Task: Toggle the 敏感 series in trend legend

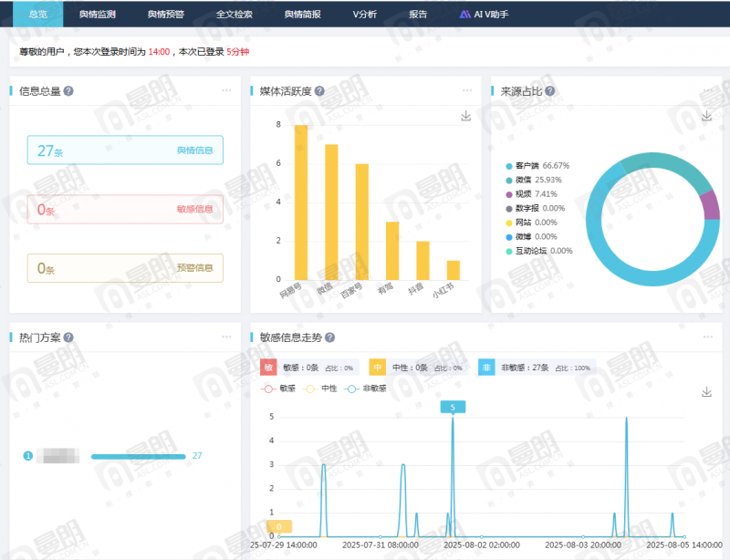Action: pos(278,389)
